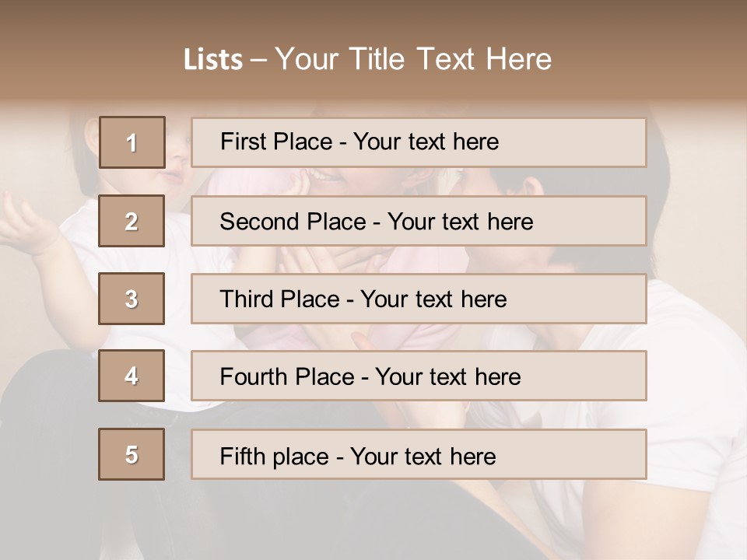Click the Second Place text bar
The width and height of the screenshot is (747, 560).
point(419,221)
